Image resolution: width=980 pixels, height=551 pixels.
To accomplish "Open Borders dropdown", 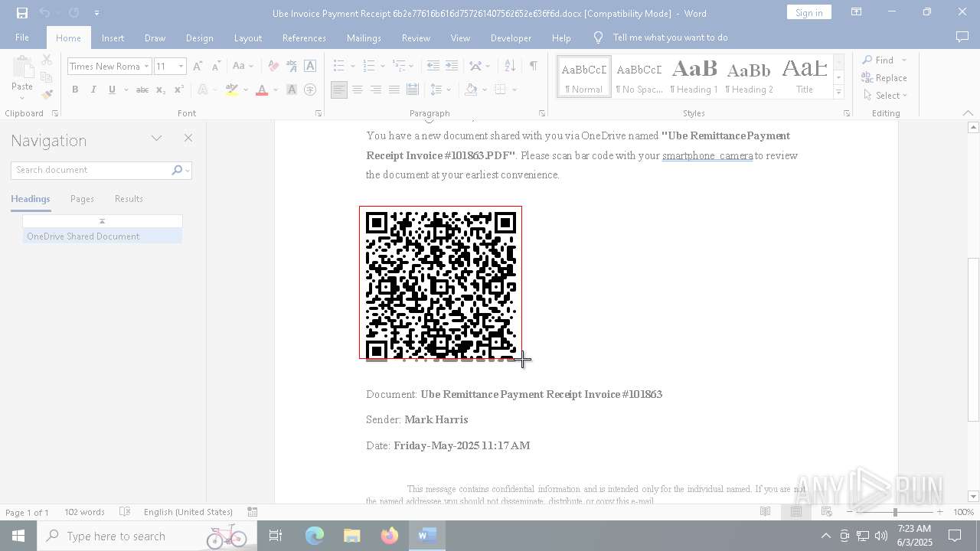I will [514, 90].
